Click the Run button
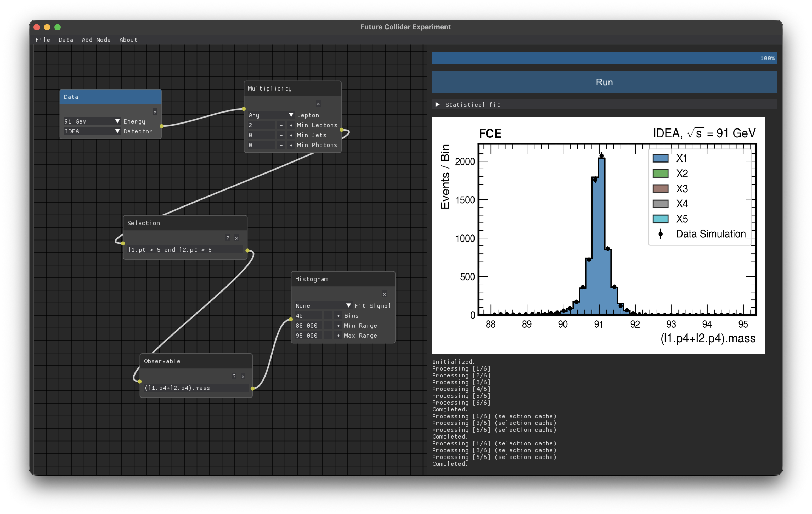 [604, 82]
